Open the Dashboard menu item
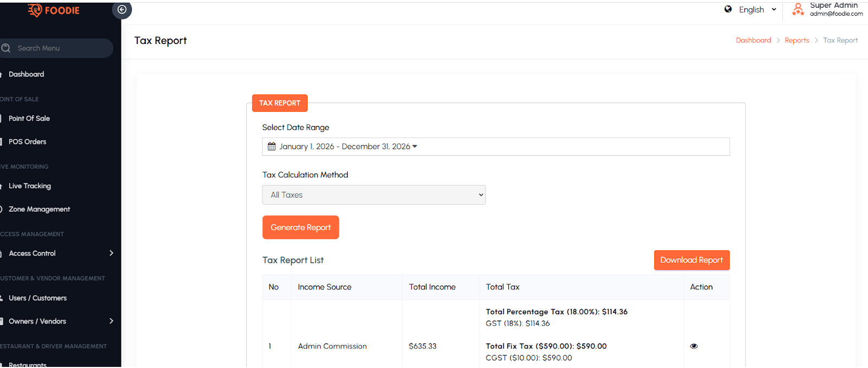 coord(26,74)
